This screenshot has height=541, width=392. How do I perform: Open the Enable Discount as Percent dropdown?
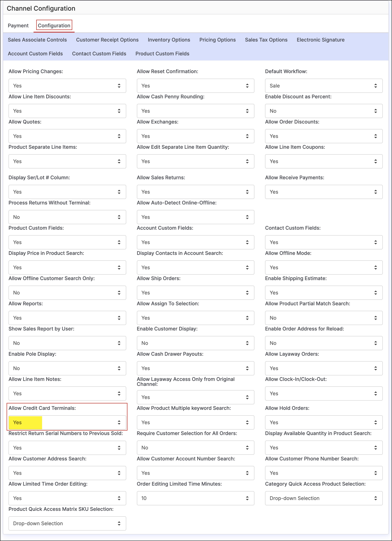[323, 111]
